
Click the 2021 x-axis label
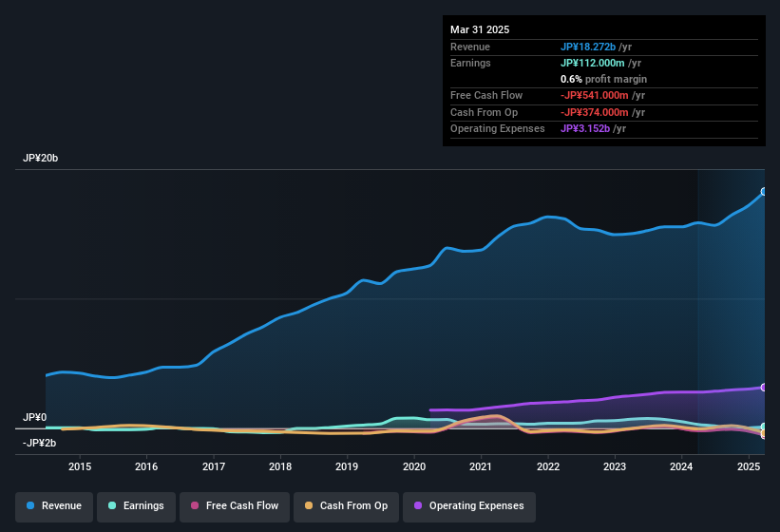coord(481,466)
